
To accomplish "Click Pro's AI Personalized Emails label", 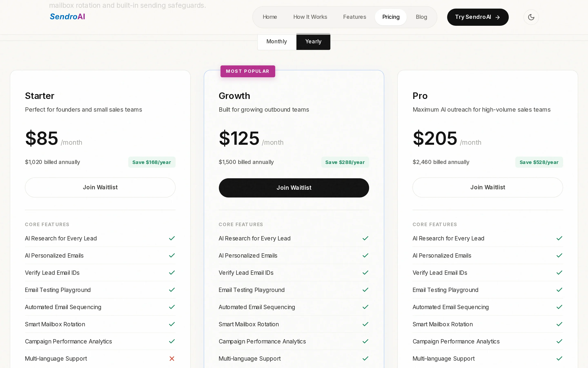I will 442,256.
